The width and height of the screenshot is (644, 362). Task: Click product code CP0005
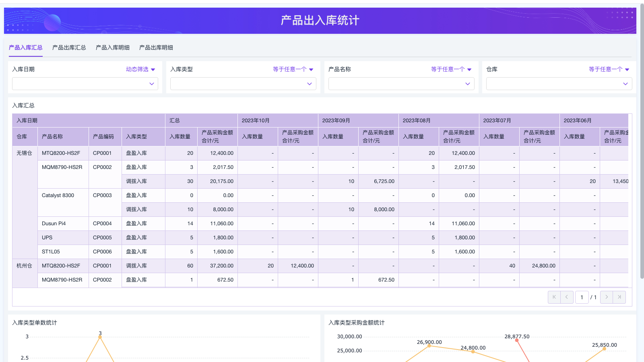(105, 238)
